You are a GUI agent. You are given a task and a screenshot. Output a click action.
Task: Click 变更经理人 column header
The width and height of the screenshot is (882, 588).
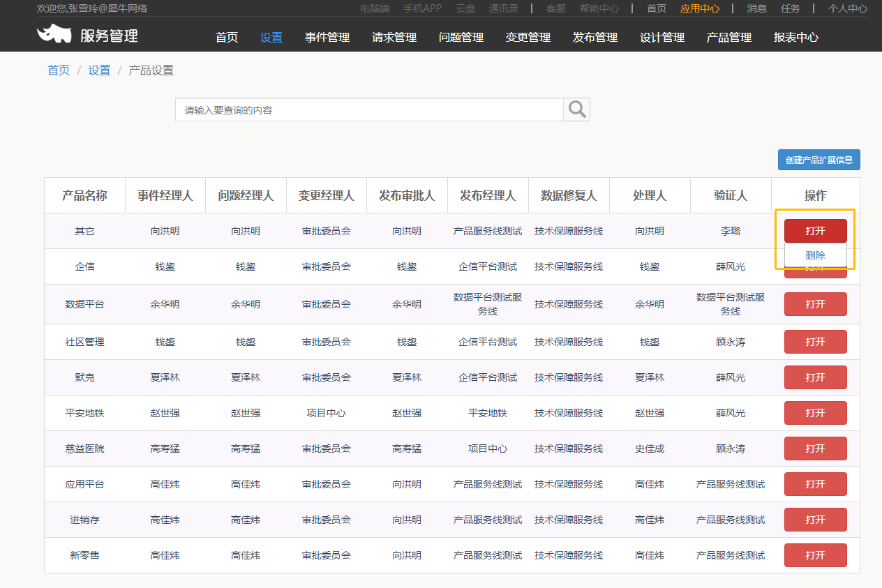[x=327, y=195]
